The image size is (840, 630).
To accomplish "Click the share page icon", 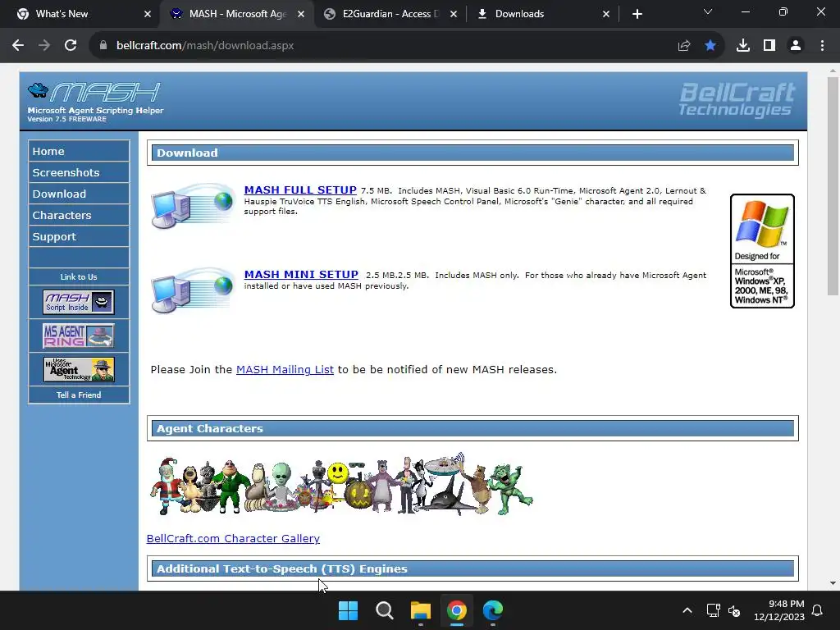I will click(684, 46).
